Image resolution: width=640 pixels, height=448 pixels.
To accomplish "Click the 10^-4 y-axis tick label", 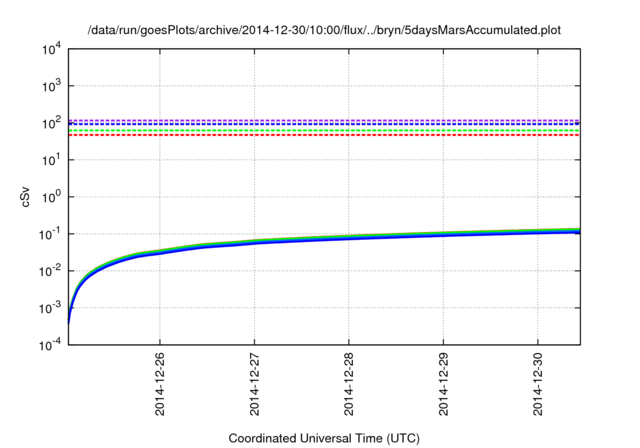I will tap(51, 345).
